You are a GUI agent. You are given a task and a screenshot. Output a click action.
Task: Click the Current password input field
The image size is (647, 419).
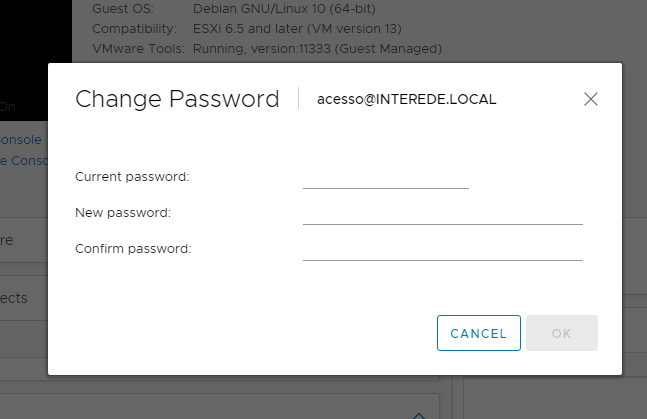[x=385, y=177]
